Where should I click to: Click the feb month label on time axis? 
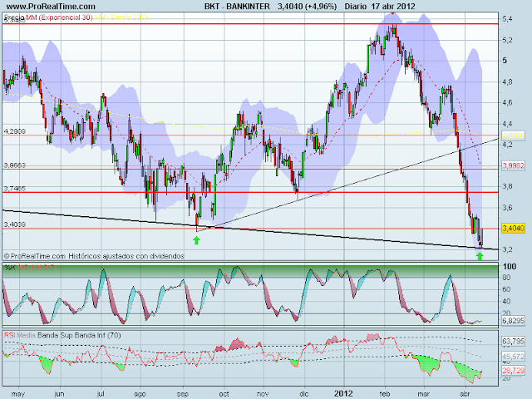tap(385, 394)
